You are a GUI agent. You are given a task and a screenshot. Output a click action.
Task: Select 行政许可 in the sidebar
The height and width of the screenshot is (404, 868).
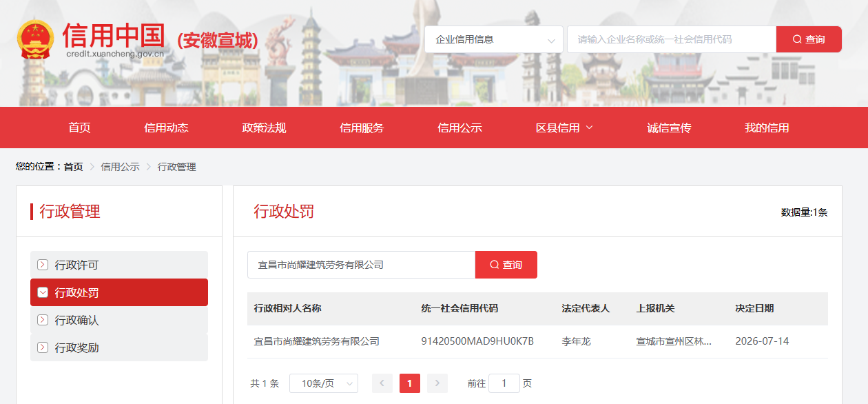(119, 265)
